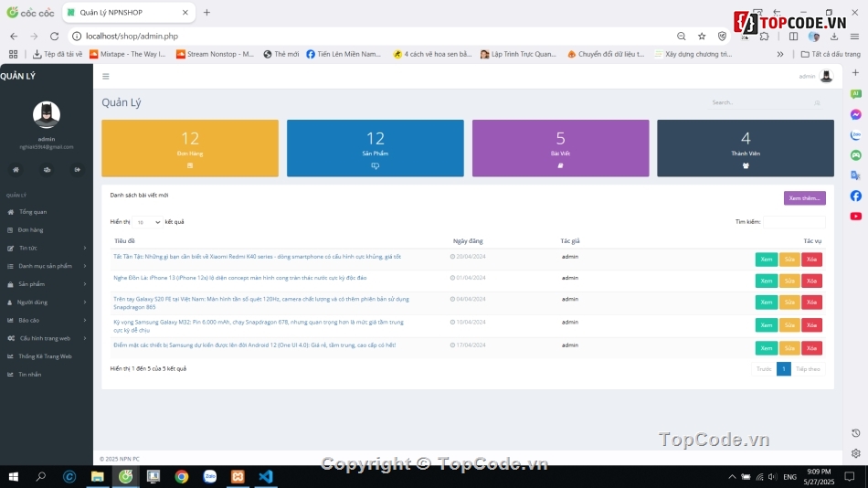Click Xóa for Galaxy S20 FE article

pos(811,302)
